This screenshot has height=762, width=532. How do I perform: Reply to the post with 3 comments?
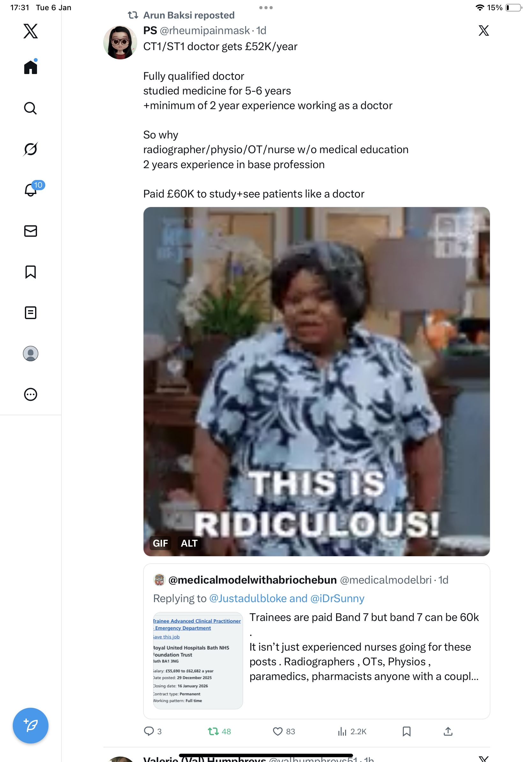click(x=152, y=731)
